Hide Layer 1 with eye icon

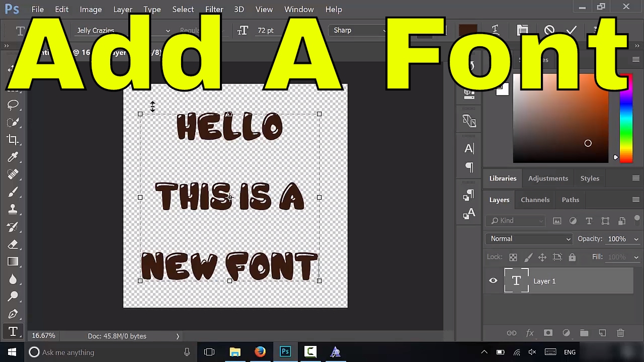pos(493,281)
